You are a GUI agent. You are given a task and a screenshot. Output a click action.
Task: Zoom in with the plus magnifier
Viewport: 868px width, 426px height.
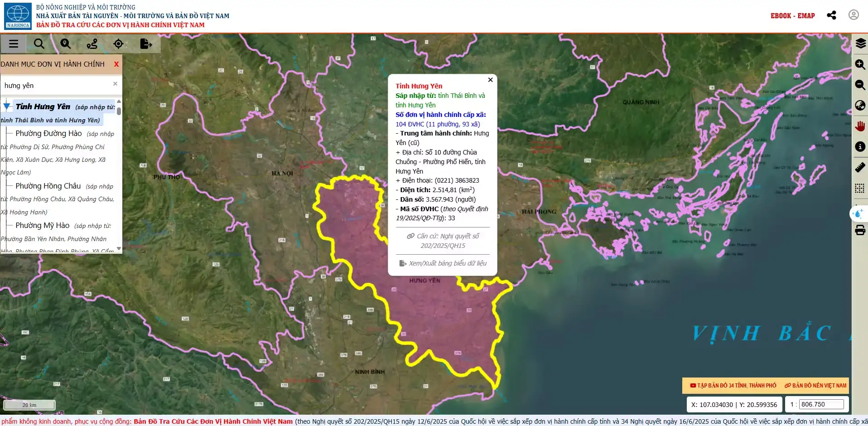click(860, 64)
